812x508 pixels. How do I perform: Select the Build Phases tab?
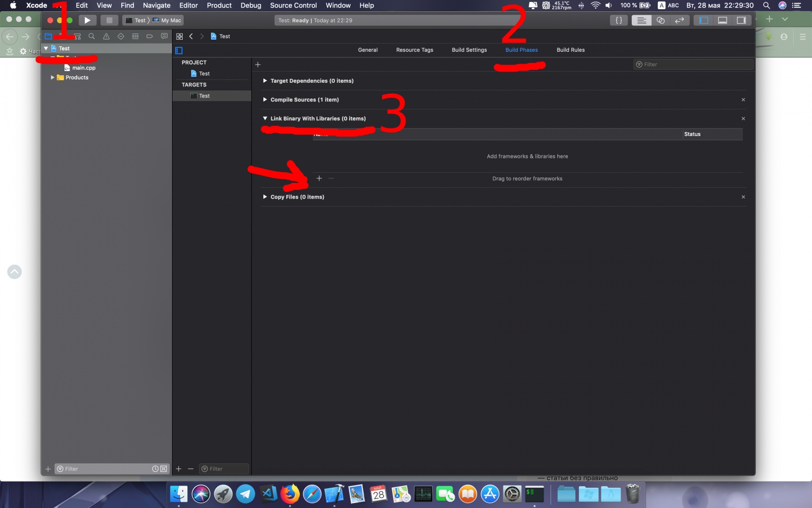coord(522,50)
